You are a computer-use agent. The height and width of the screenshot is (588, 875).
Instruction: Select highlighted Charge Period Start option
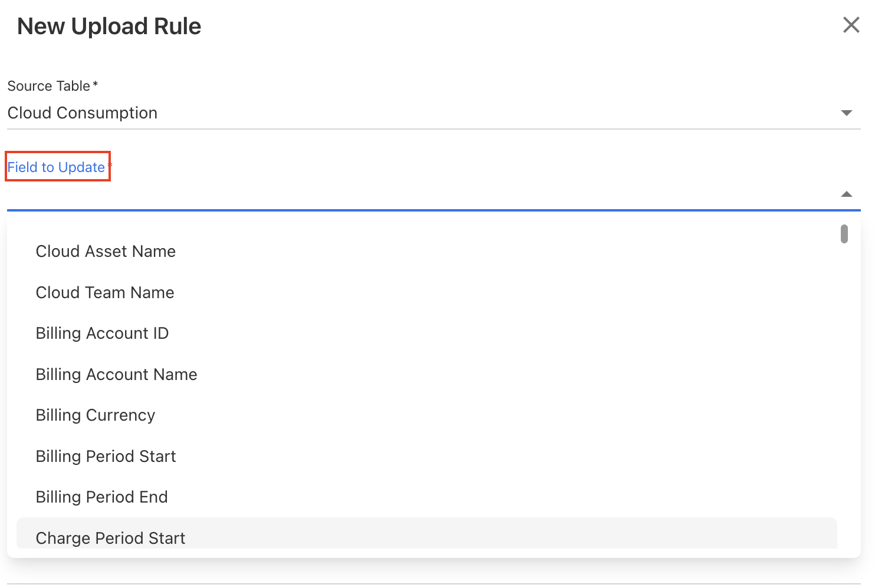110,537
